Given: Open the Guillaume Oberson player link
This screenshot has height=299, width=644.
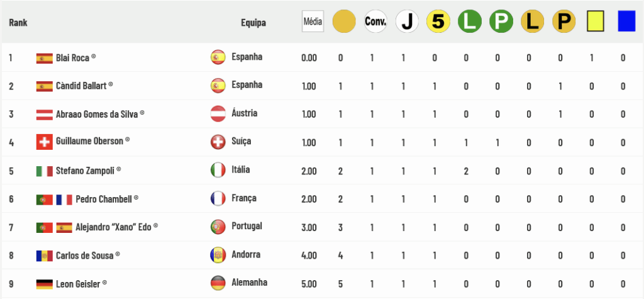Looking at the screenshot, I should (x=89, y=141).
